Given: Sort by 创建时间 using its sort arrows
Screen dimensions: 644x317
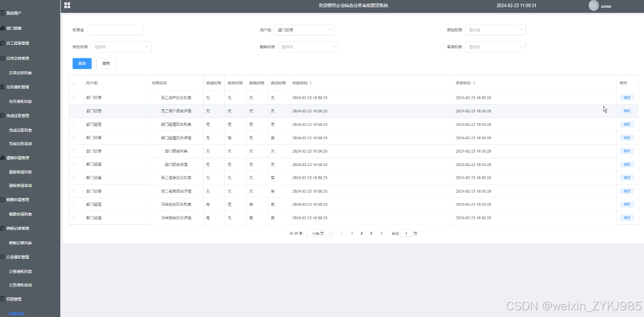Looking at the screenshot, I should [x=310, y=83].
